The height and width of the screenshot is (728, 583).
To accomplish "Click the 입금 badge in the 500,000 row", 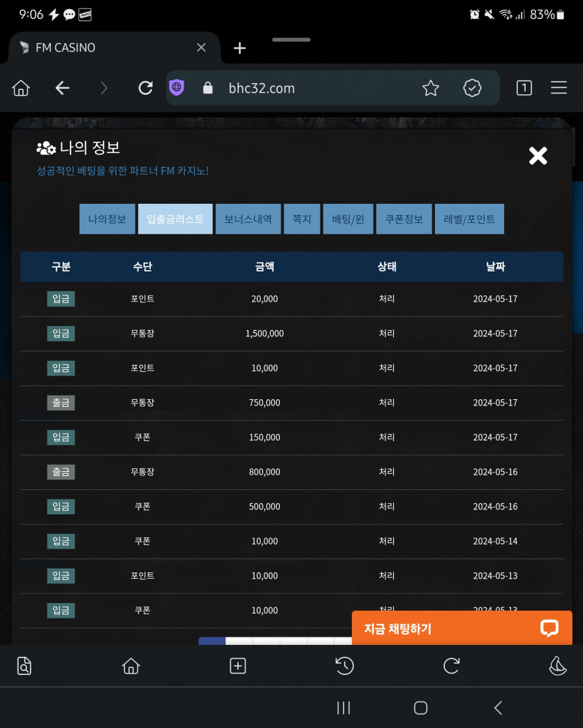I will pyautogui.click(x=61, y=507).
